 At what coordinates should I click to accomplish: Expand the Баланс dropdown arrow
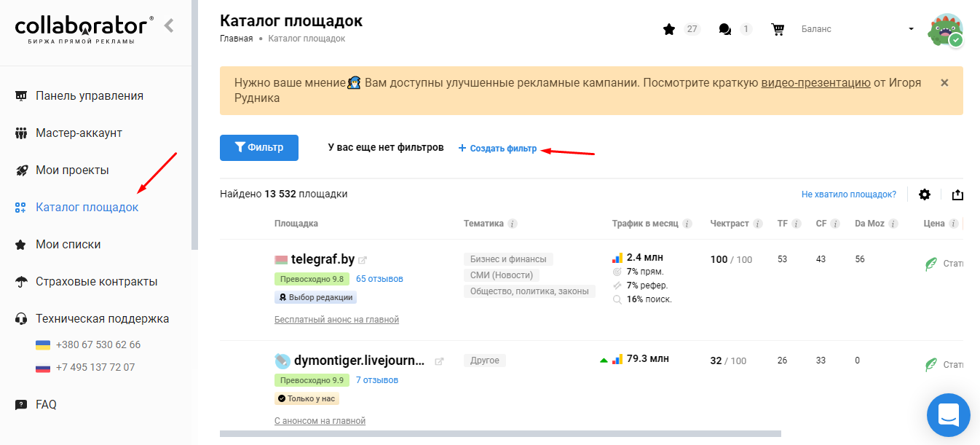click(911, 29)
